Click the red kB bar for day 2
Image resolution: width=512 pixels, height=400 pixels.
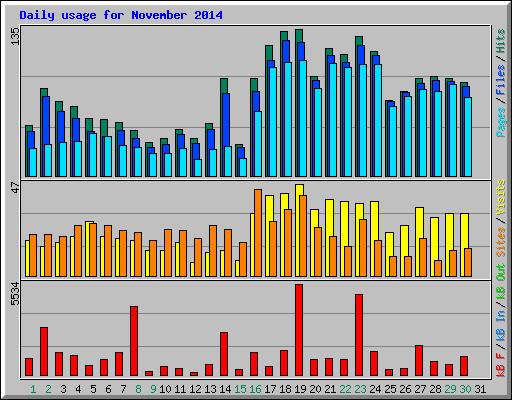click(x=44, y=352)
